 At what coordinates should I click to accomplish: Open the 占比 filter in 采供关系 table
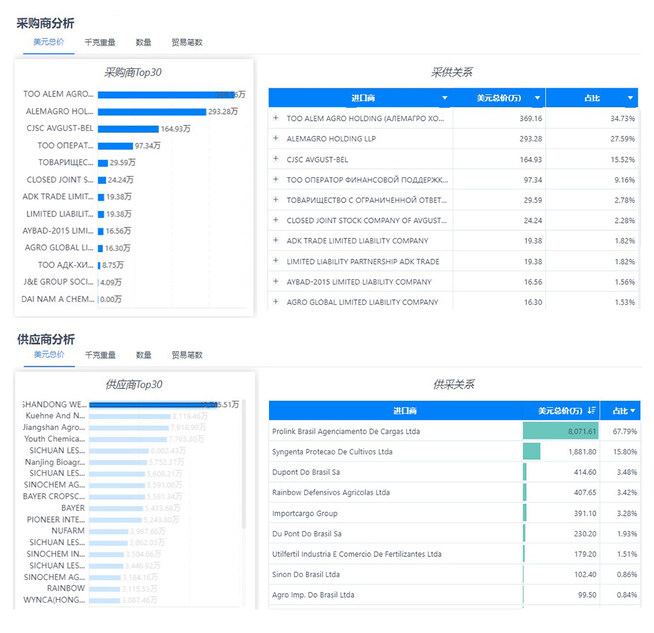point(630,98)
